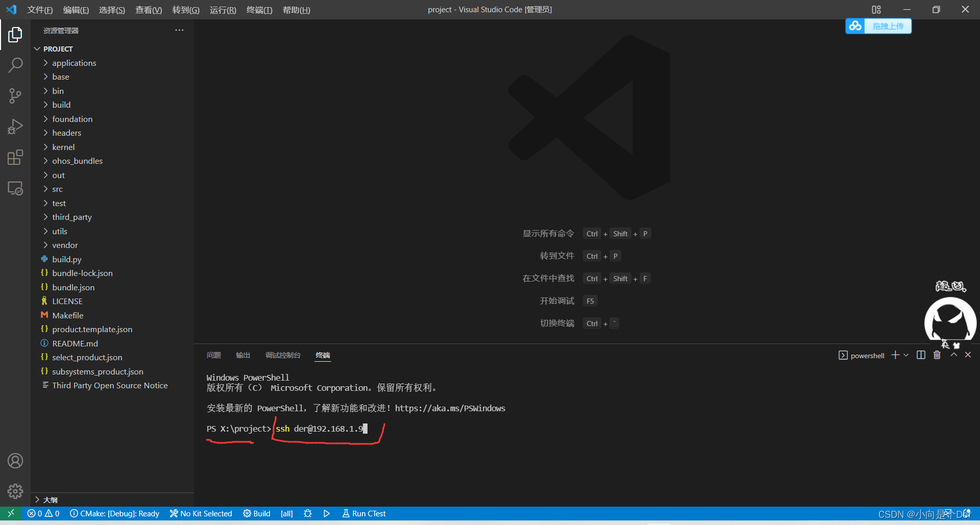The height and width of the screenshot is (525, 980).
Task: Open the Terminal menu
Action: click(x=259, y=10)
